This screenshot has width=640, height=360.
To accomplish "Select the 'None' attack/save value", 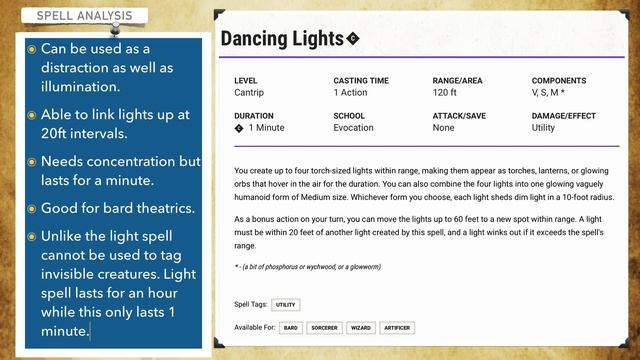I will pos(443,128).
